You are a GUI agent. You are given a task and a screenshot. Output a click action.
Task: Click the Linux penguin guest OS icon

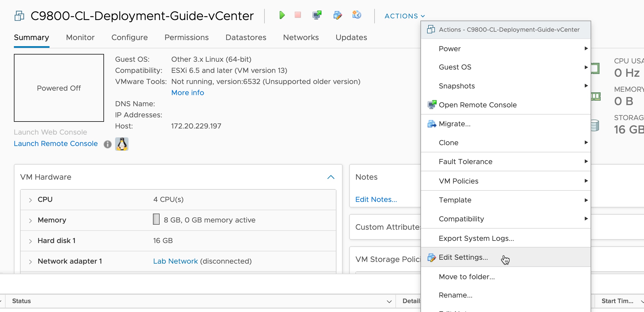click(x=122, y=144)
